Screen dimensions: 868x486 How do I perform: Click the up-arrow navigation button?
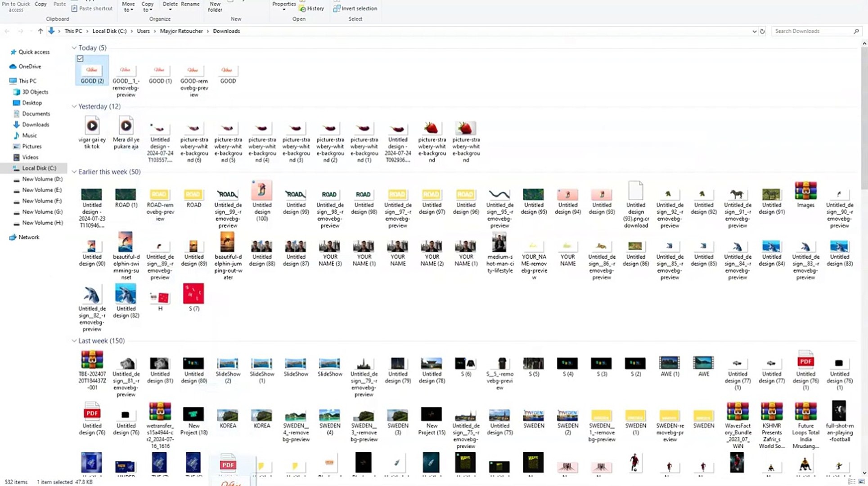pos(40,31)
